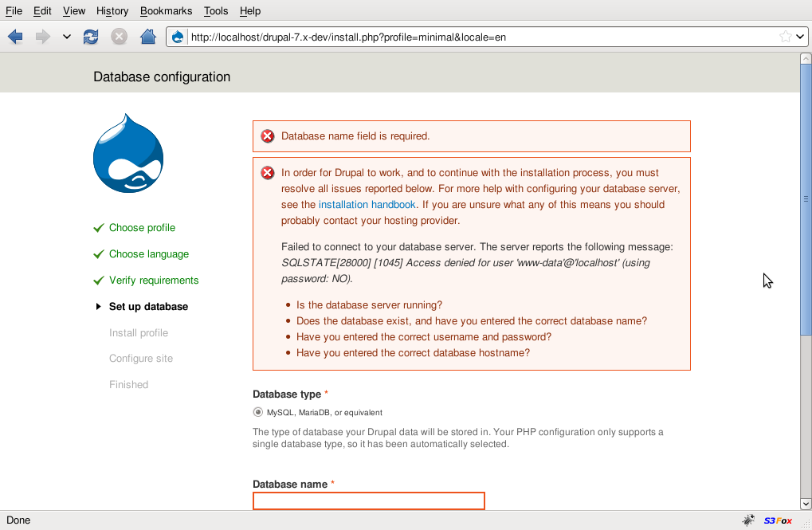Select the MySQL, MariaDB, or equivalent radio button
The image size is (812, 530).
pos(258,412)
